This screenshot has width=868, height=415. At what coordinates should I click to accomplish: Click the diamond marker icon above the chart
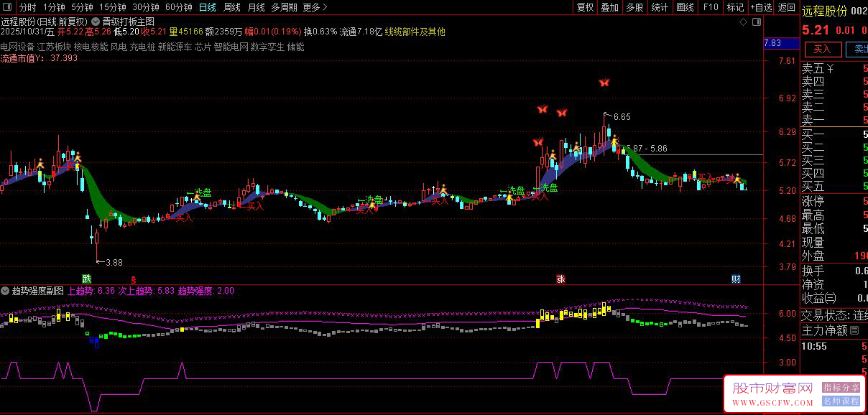744,22
